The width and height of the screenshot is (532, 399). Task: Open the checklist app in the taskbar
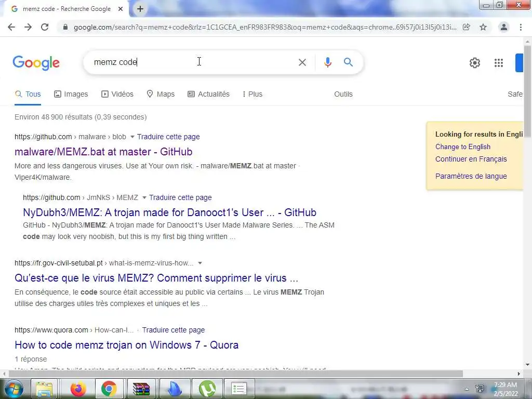tap(239, 389)
